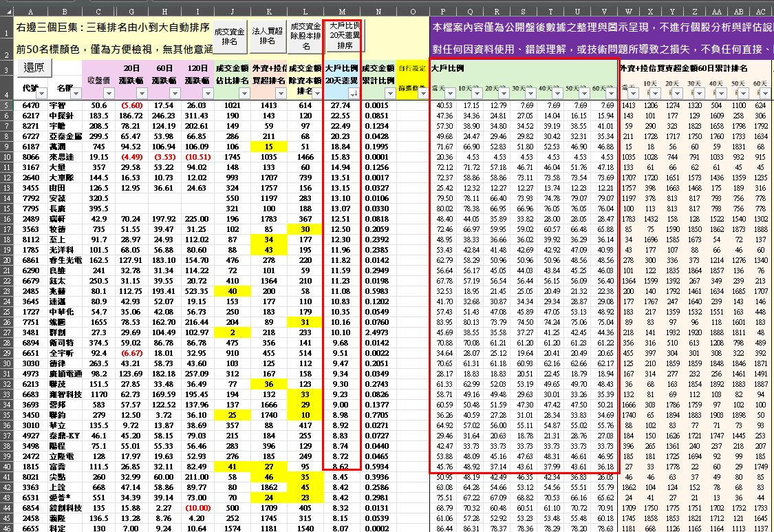
Task: Select column W header
Action: (x=628, y=12)
